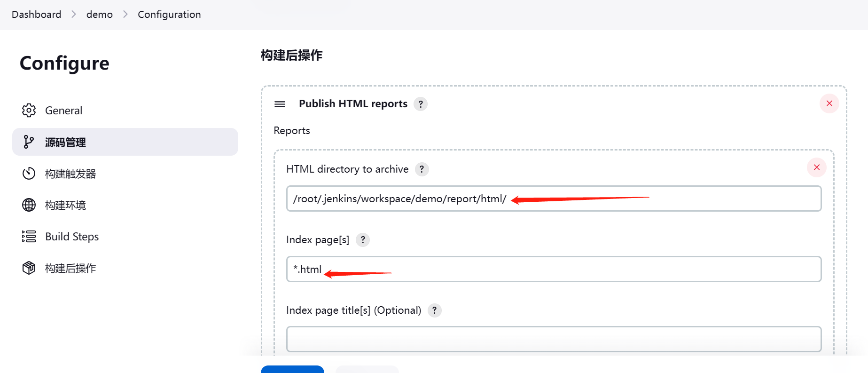Select the 源码管理 branch icon
The image size is (868, 373).
coord(29,142)
